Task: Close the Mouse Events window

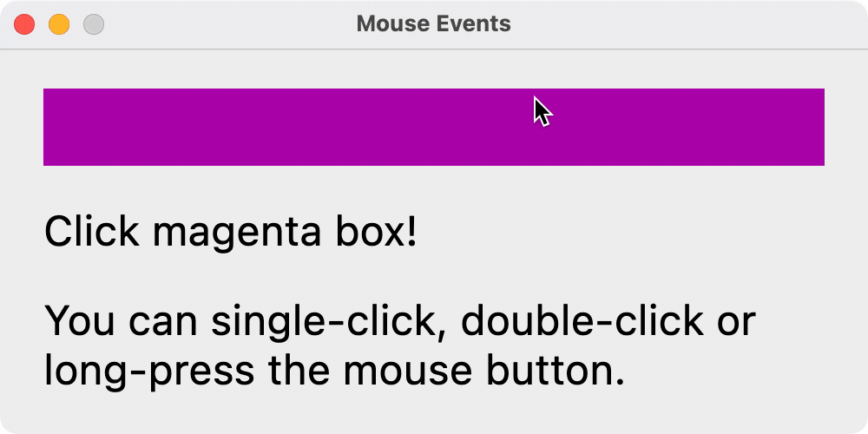Action: pos(24,24)
